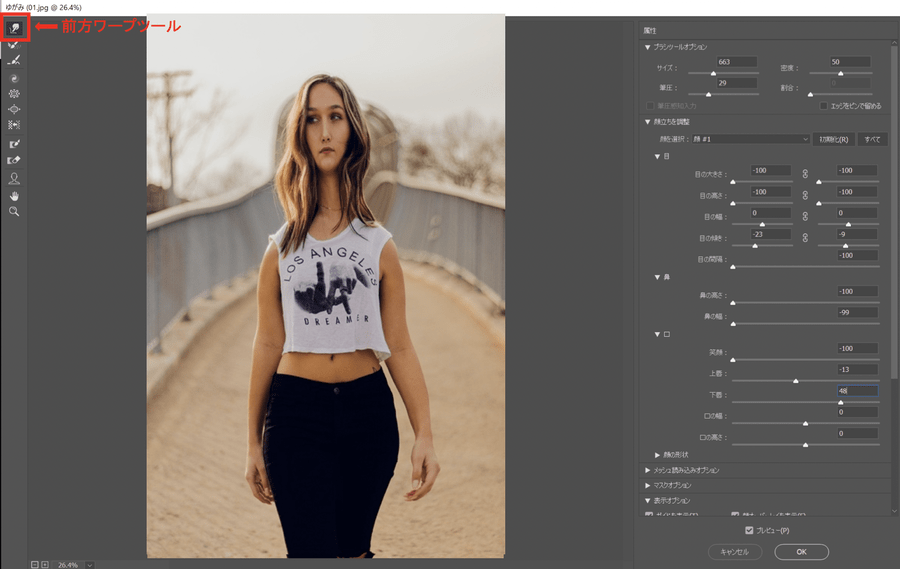Viewport: 900px width, 569px height.
Task: Toggle the プレビュー(P) checkbox
Action: point(749,530)
